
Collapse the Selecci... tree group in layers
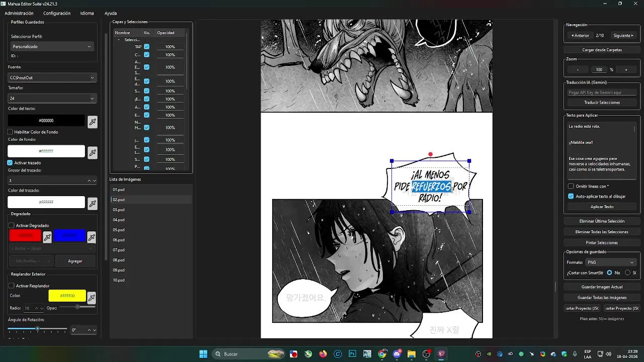pyautogui.click(x=119, y=40)
